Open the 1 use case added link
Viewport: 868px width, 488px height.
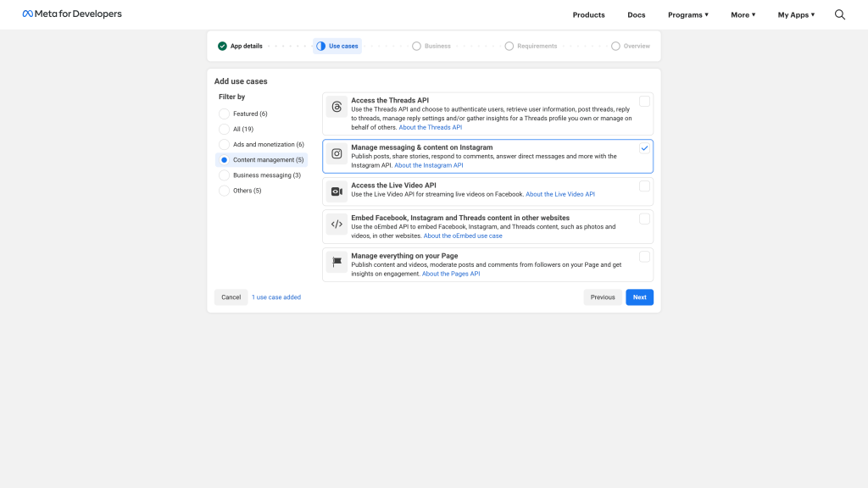[276, 297]
